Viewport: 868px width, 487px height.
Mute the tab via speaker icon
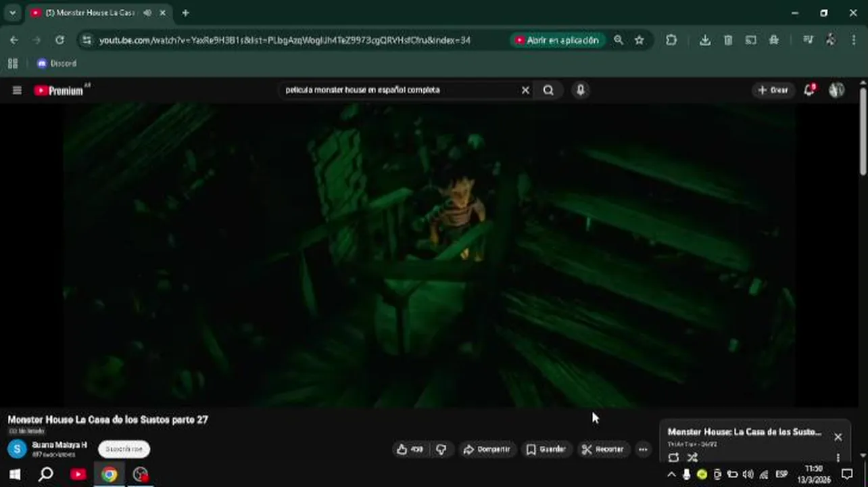[x=147, y=13]
